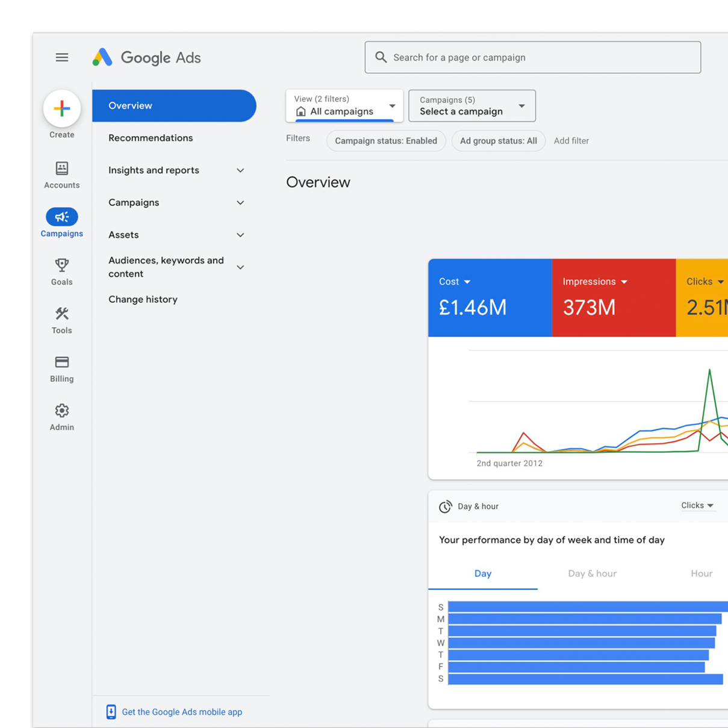
Task: Switch to the Day tab
Action: click(x=483, y=574)
